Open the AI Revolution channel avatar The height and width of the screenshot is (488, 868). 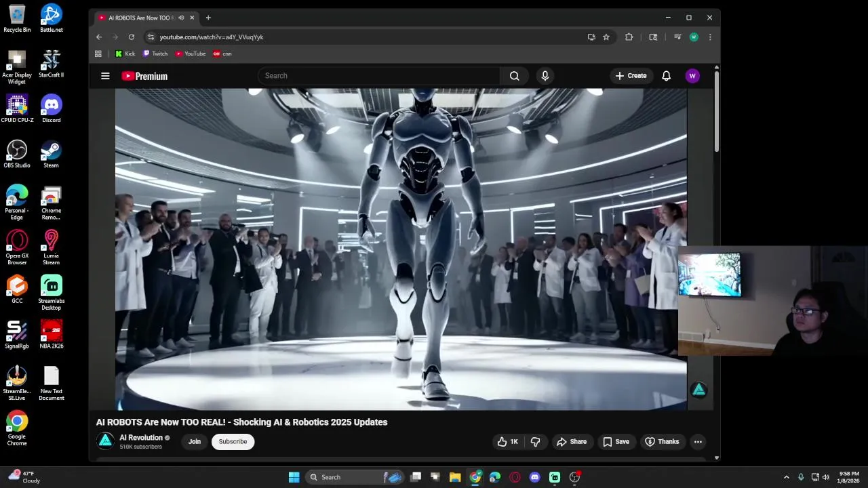click(x=105, y=441)
